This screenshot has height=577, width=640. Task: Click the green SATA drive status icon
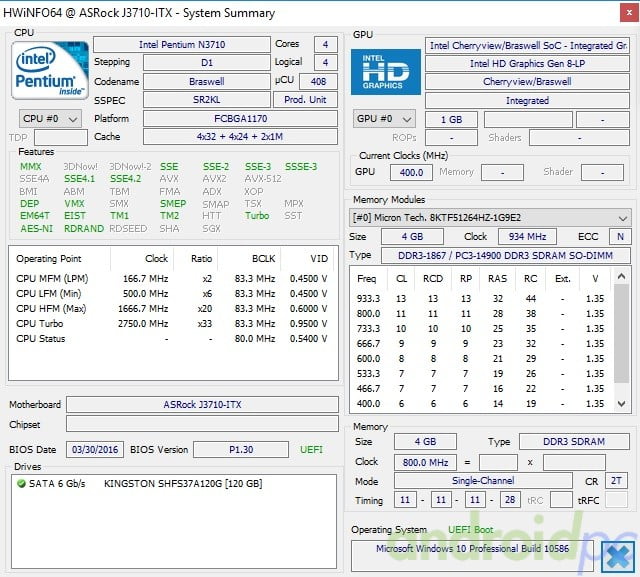tap(21, 484)
